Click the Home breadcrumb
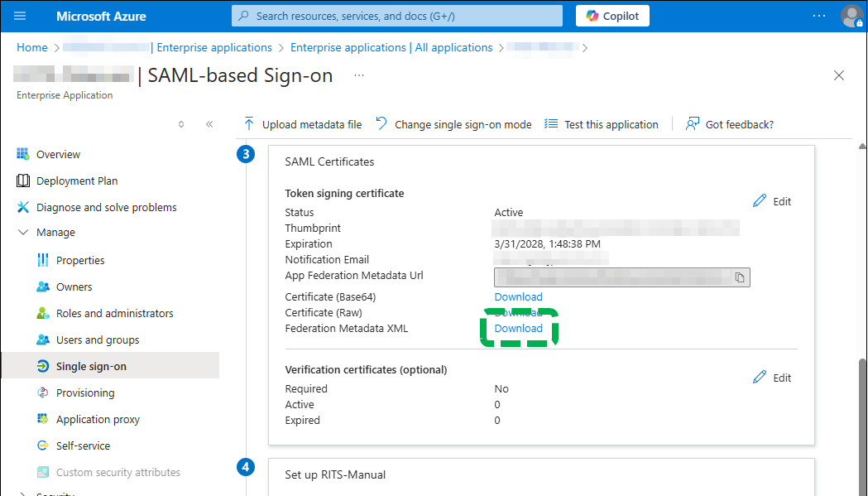 pyautogui.click(x=31, y=47)
